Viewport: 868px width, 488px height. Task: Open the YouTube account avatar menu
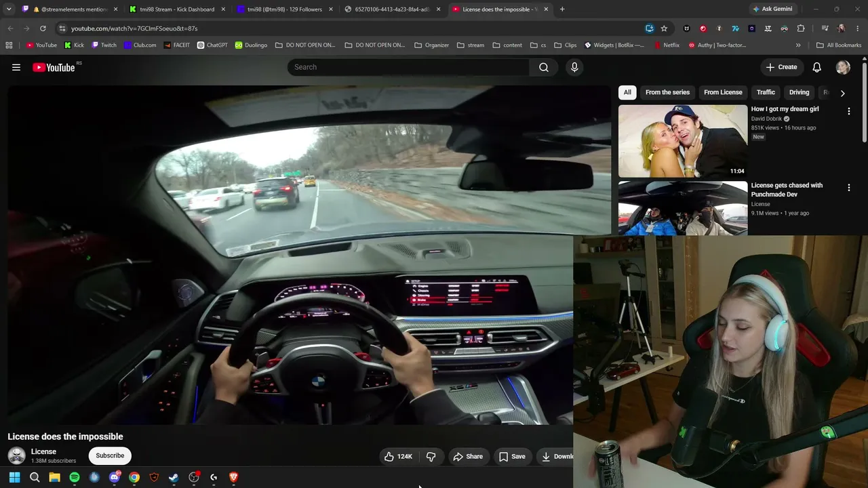point(843,67)
